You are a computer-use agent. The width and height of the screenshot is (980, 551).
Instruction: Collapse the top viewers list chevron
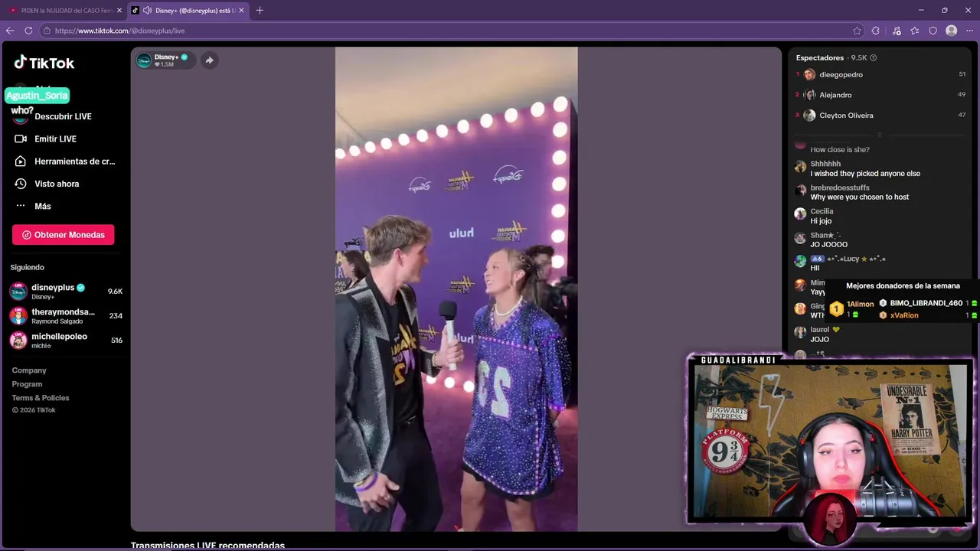(879, 135)
